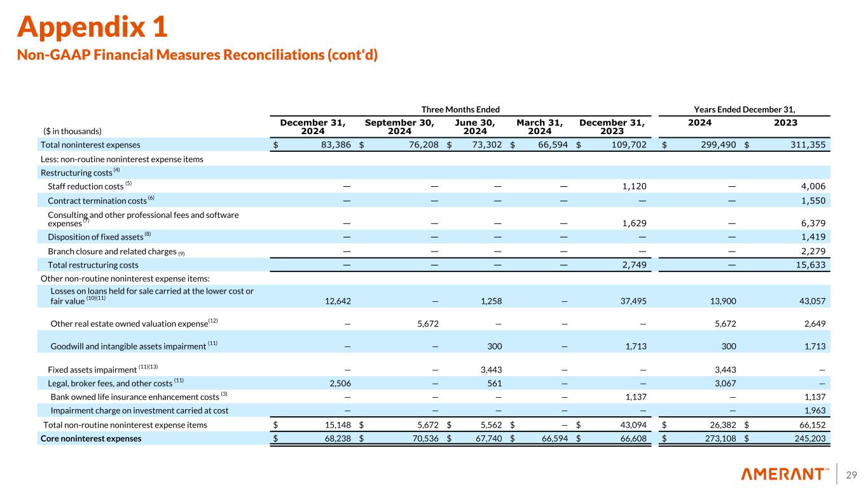Click the 15,633 total restructuring costs value
The width and height of the screenshot is (868, 488).
pyautogui.click(x=807, y=265)
